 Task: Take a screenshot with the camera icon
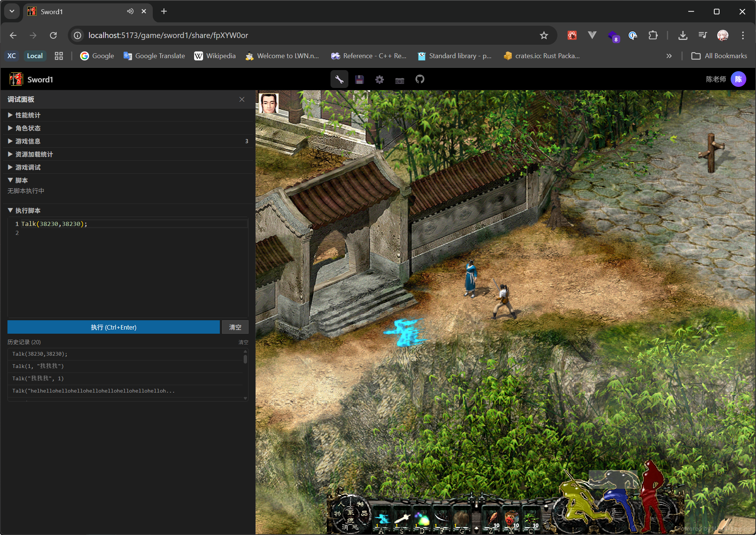(399, 80)
